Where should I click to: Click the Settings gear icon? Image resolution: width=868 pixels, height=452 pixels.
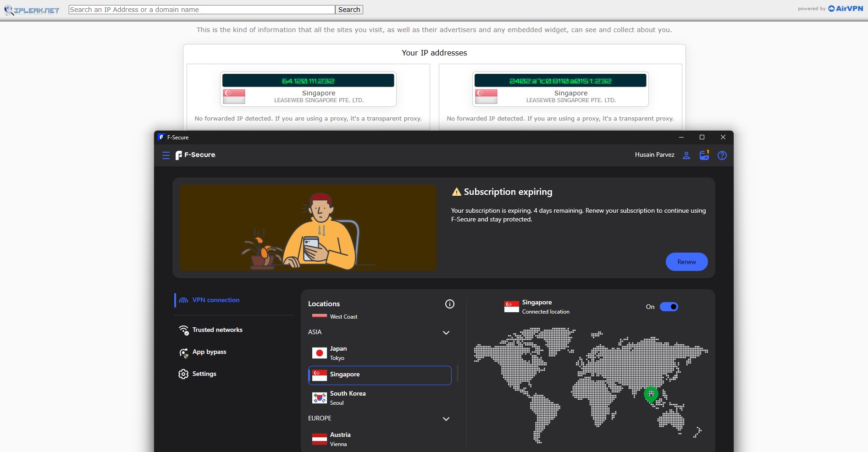point(183,374)
